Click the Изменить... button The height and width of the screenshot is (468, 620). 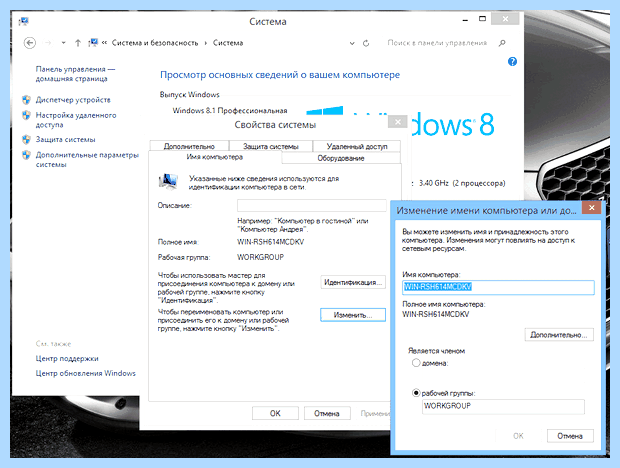(353, 315)
